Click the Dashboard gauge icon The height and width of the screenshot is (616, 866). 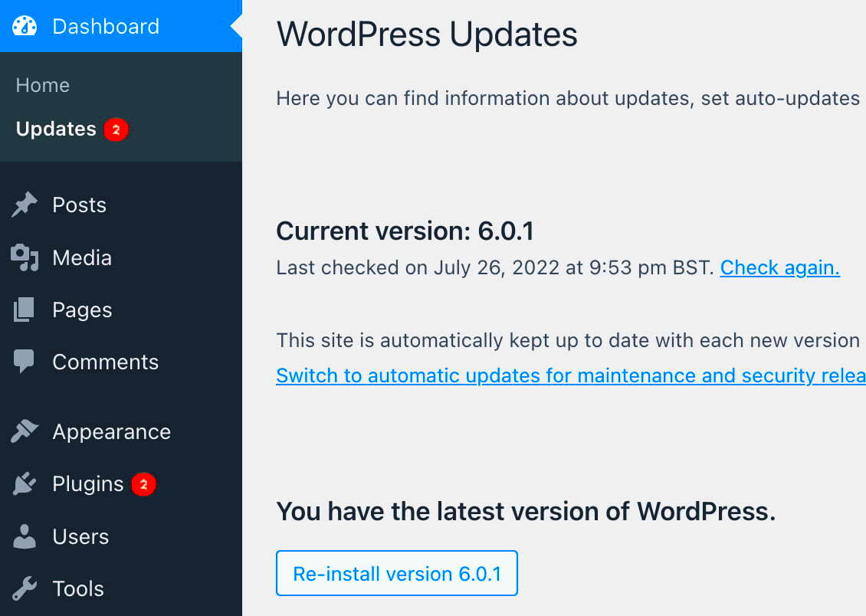(x=25, y=26)
